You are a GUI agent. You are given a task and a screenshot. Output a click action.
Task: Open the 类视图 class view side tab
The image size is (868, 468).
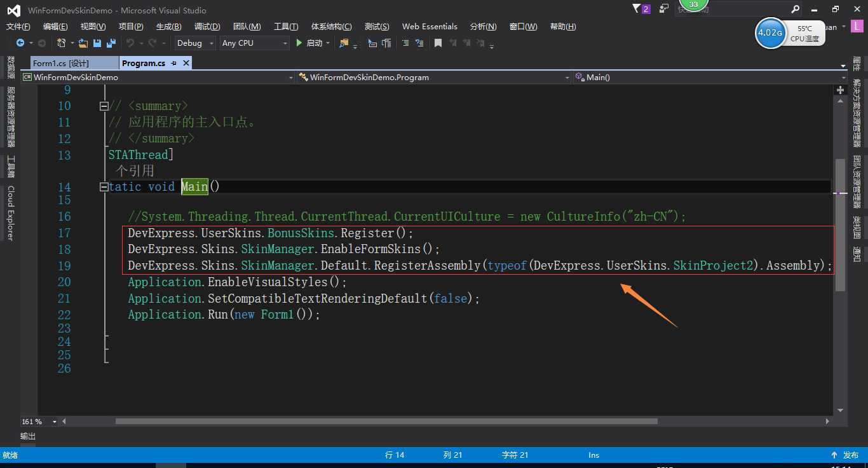point(857,228)
